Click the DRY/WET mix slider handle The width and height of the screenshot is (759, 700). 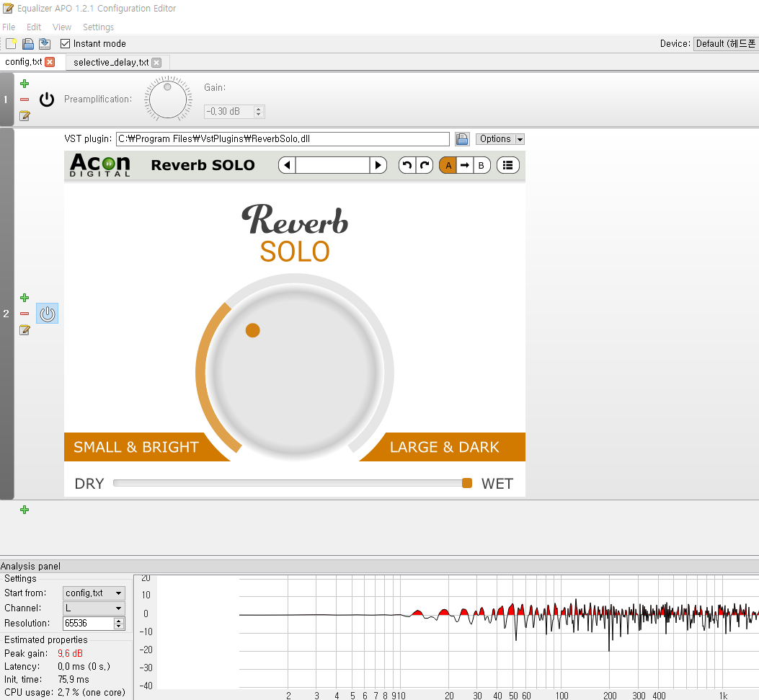pyautogui.click(x=467, y=483)
